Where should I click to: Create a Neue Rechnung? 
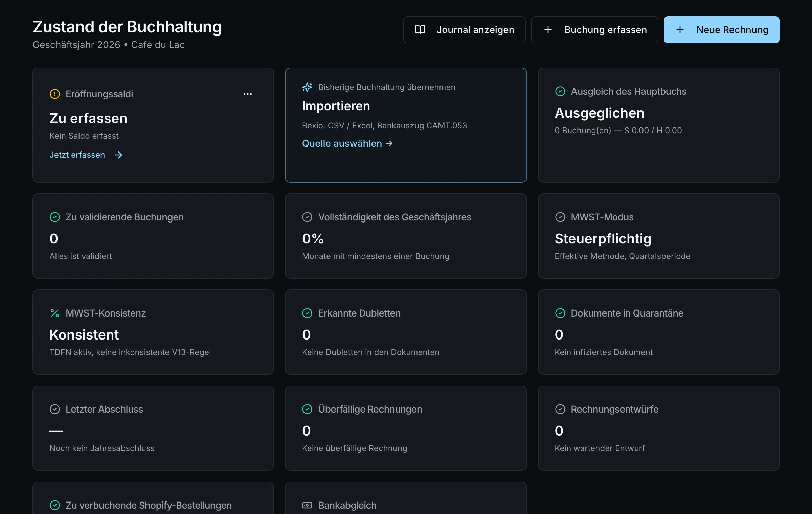tap(721, 30)
